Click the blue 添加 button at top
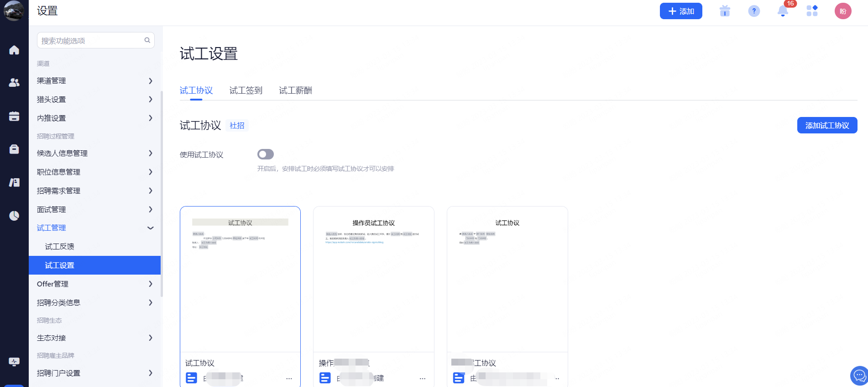The height and width of the screenshot is (387, 868). (680, 11)
